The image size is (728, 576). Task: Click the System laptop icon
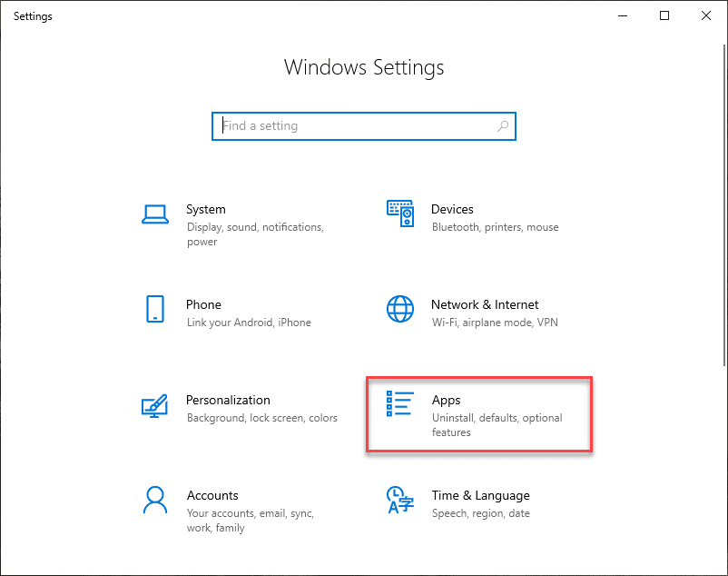tap(155, 214)
